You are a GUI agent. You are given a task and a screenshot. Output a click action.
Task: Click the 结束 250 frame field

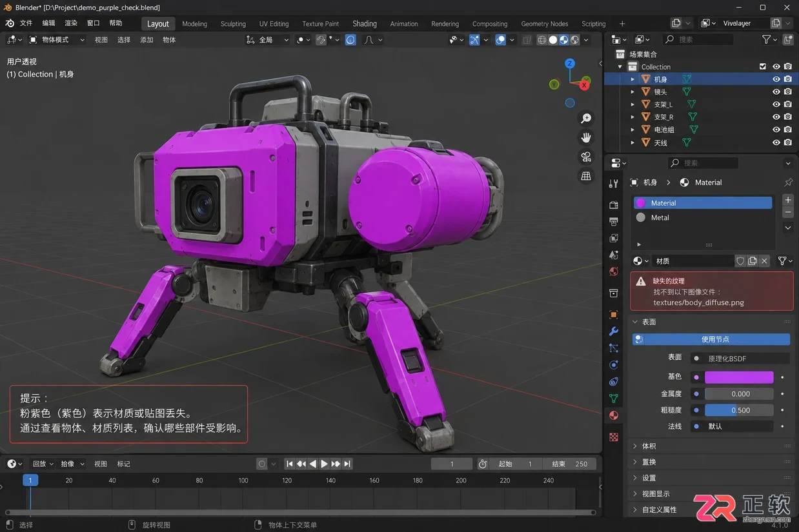pyautogui.click(x=570, y=464)
